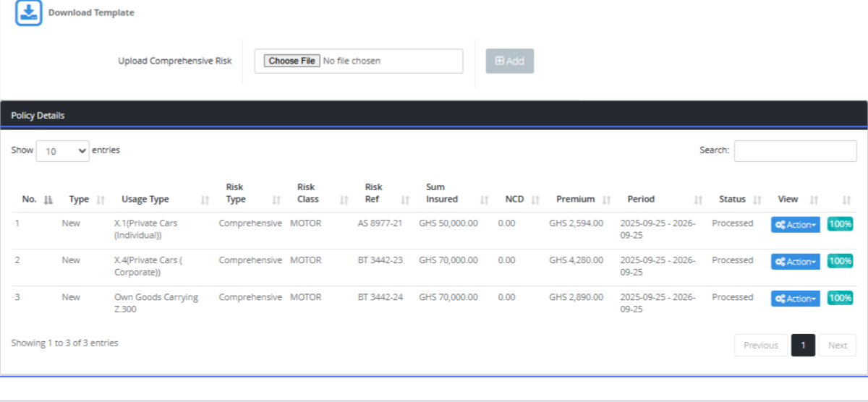868x402 pixels.
Task: Sort by Status column arrows
Action: point(757,200)
